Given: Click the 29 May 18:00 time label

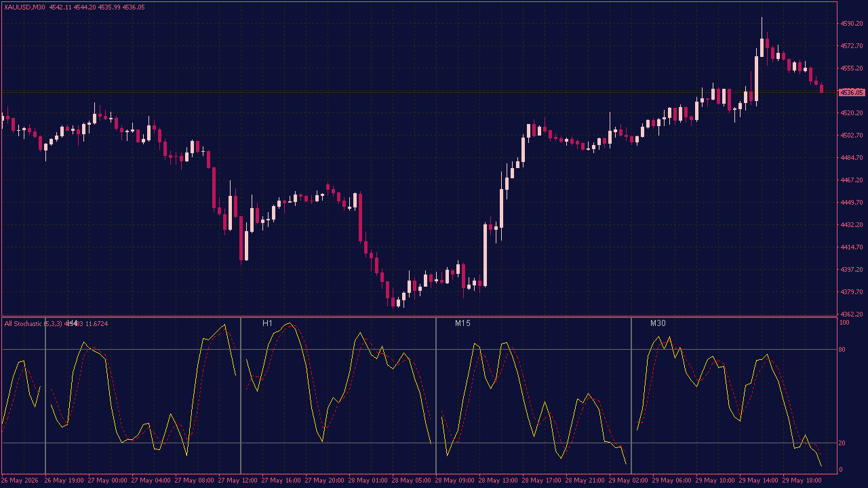Looking at the screenshot, I should 802,481.
